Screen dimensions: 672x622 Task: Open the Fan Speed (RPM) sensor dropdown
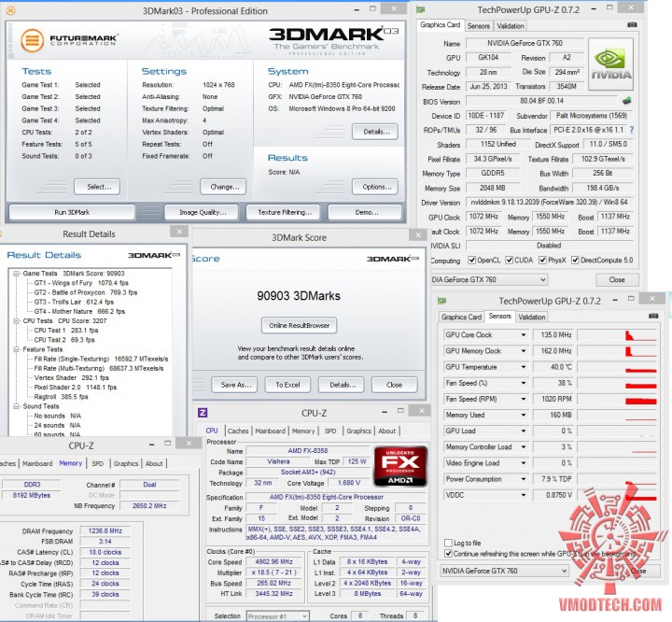524,399
